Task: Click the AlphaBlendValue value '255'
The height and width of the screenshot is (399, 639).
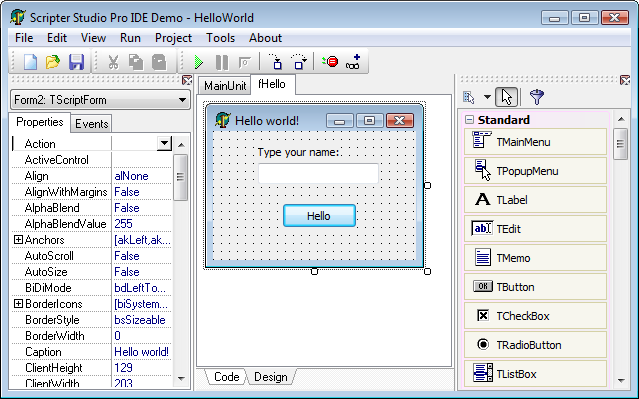Action: coord(123,224)
